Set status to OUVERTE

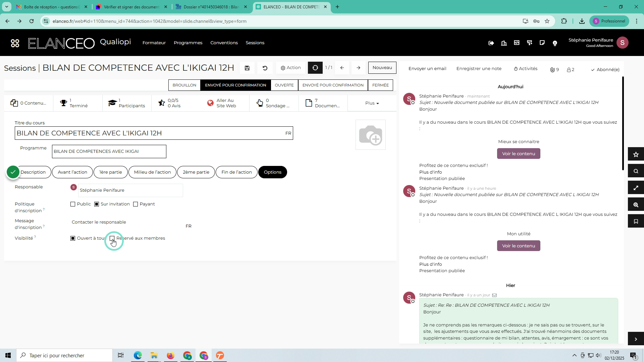pyautogui.click(x=284, y=85)
